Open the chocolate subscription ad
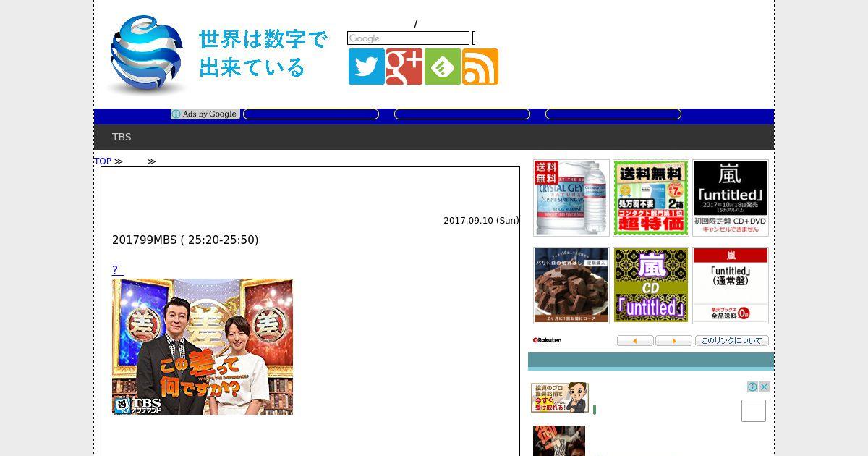Image resolution: width=868 pixels, height=456 pixels. [x=571, y=285]
